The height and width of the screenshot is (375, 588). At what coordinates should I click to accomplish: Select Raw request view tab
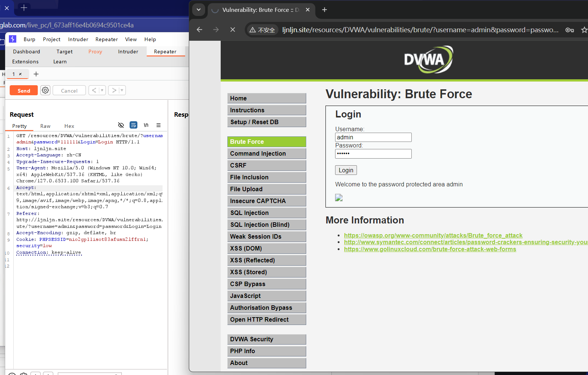[x=46, y=126]
